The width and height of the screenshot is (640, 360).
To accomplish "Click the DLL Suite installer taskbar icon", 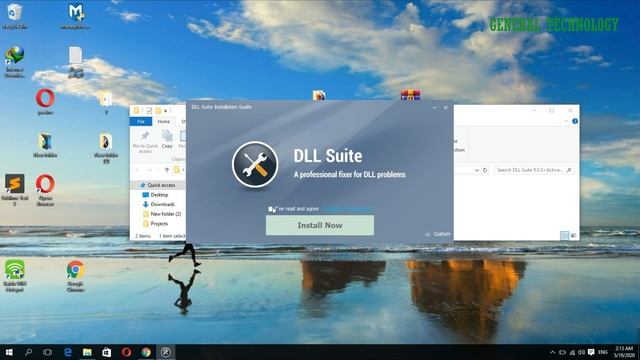I will coord(165,352).
